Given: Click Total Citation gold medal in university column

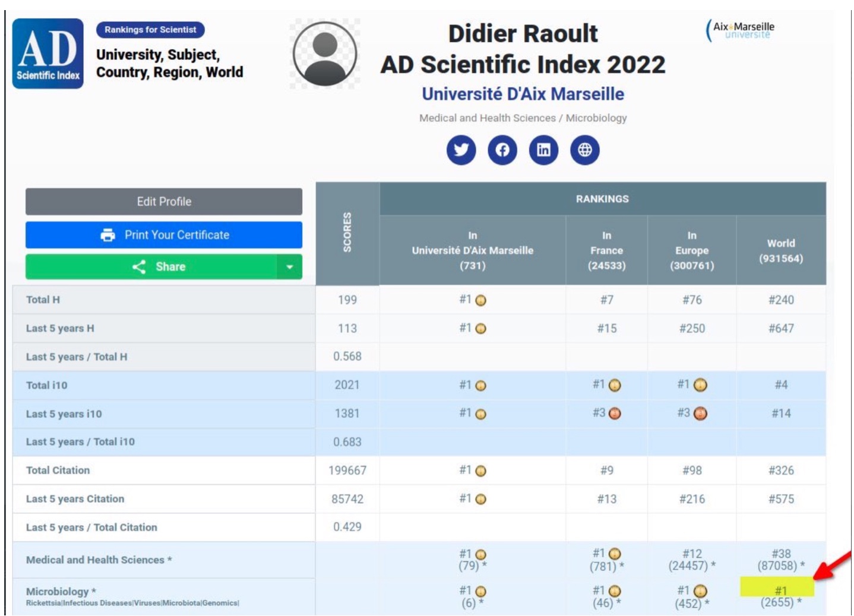Looking at the screenshot, I should [x=481, y=471].
